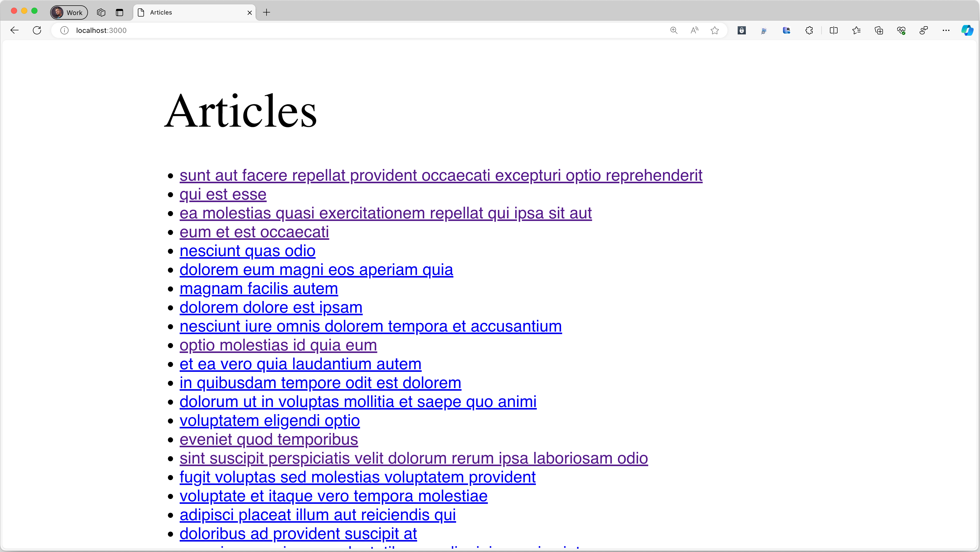This screenshot has width=980, height=552.
Task: Add this page to Collections
Action: pos(879,30)
